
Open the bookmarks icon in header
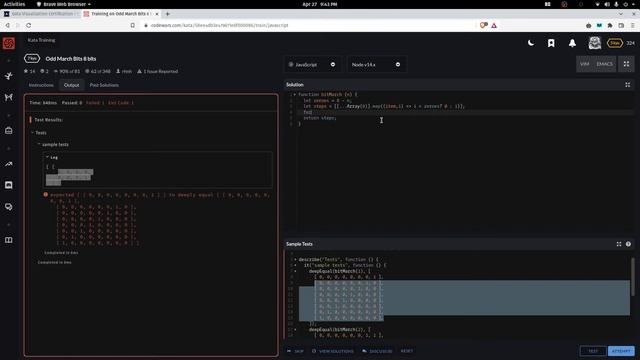click(551, 43)
